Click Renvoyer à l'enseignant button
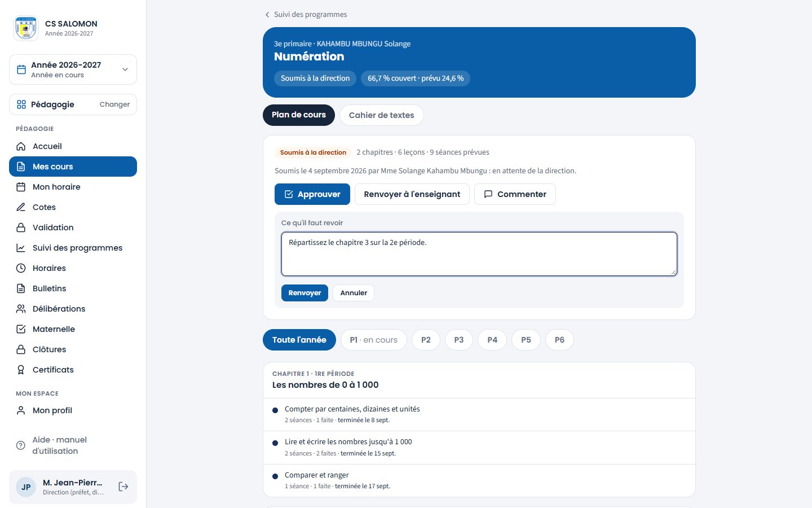 click(412, 194)
